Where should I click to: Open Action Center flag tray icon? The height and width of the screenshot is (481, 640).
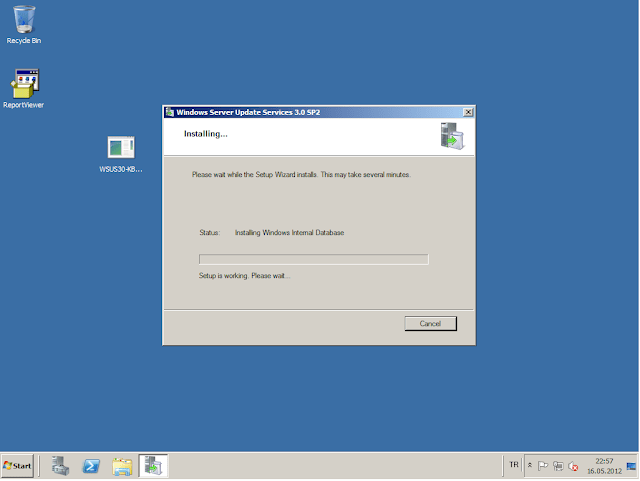543,466
